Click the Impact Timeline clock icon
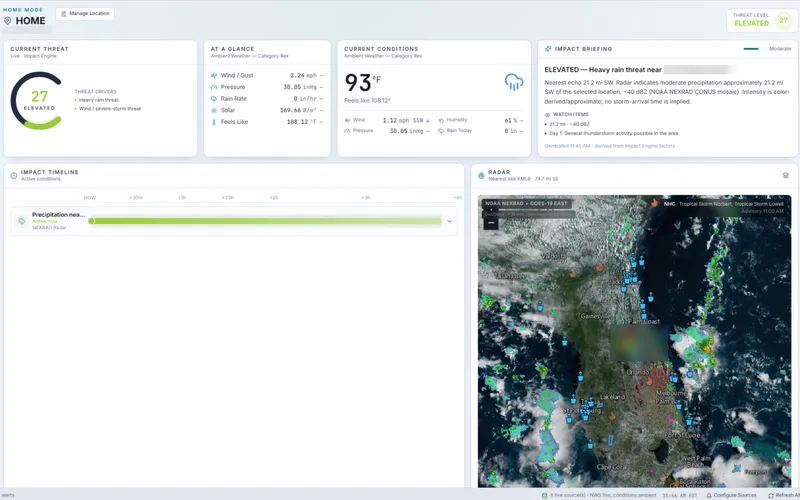Viewport: 800px width, 500px height. pos(14,176)
